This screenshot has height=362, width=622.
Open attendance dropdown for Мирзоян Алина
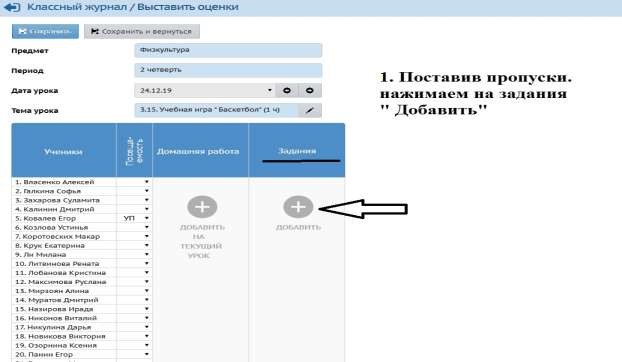coord(146,291)
